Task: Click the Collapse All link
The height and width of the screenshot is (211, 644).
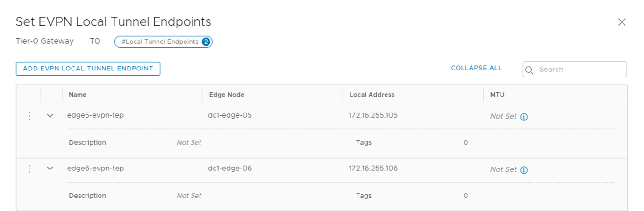Action: [x=476, y=68]
